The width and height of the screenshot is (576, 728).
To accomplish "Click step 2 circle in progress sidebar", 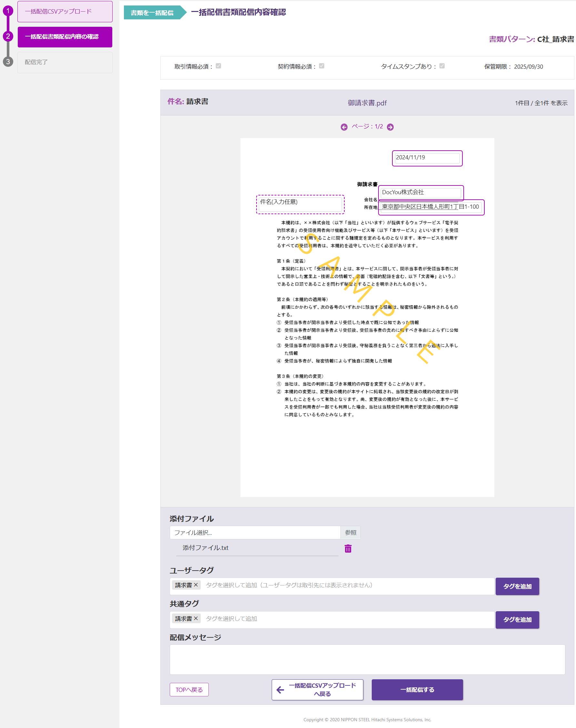I will click(x=8, y=36).
